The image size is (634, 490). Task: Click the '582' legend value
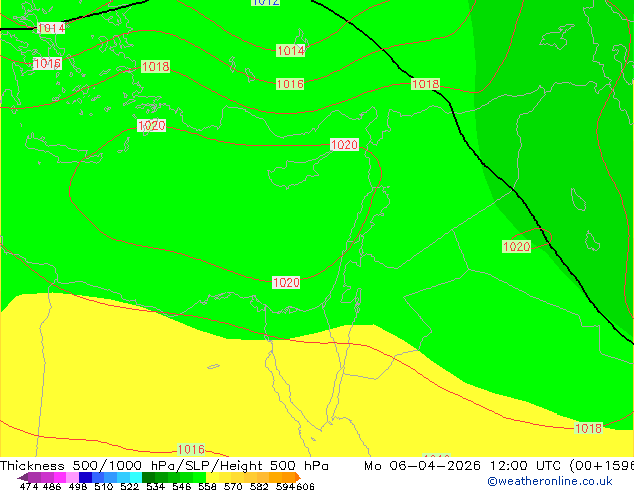click(259, 486)
